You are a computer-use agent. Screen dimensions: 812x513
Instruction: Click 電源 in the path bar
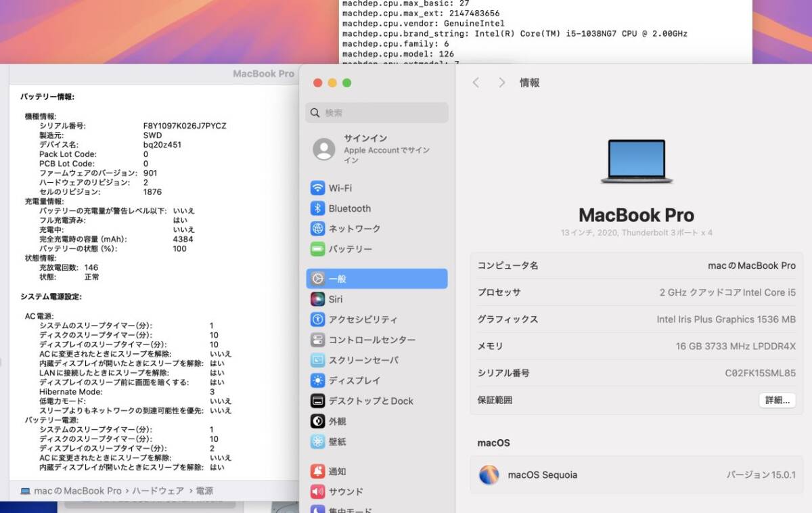(204, 491)
